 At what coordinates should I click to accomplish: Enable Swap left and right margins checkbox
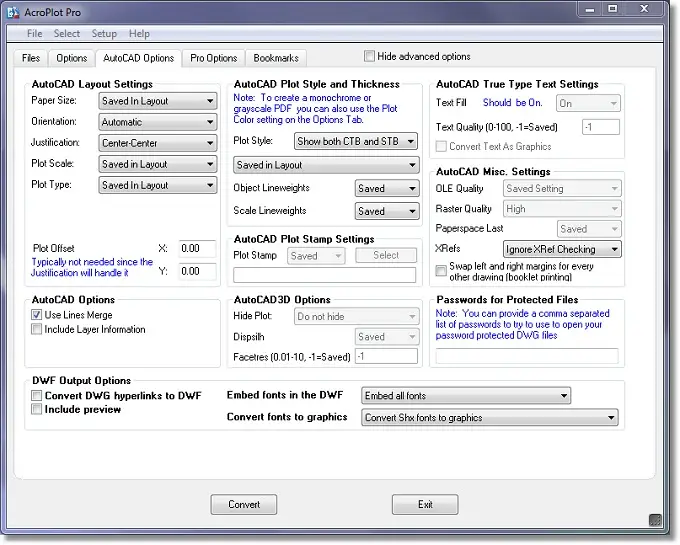pos(441,271)
